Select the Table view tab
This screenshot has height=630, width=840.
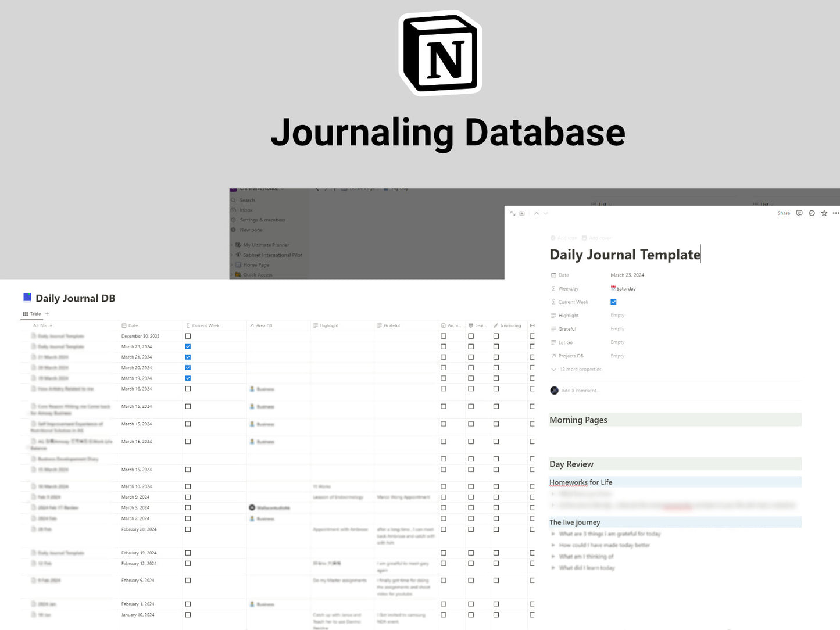(32, 314)
